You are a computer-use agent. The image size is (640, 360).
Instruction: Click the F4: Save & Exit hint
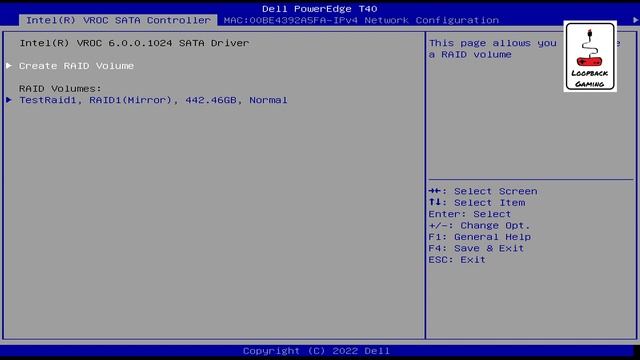pyautogui.click(x=476, y=248)
